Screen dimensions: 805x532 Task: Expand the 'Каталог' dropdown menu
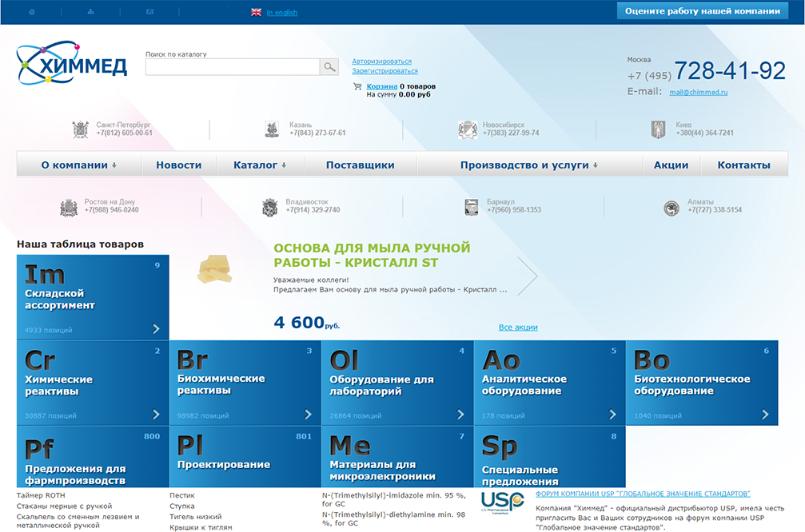261,165
